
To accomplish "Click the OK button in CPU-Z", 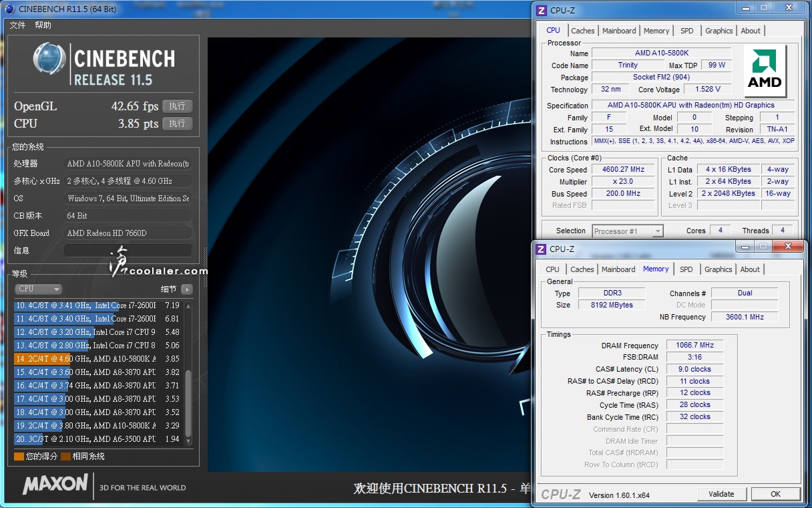I will [x=775, y=494].
